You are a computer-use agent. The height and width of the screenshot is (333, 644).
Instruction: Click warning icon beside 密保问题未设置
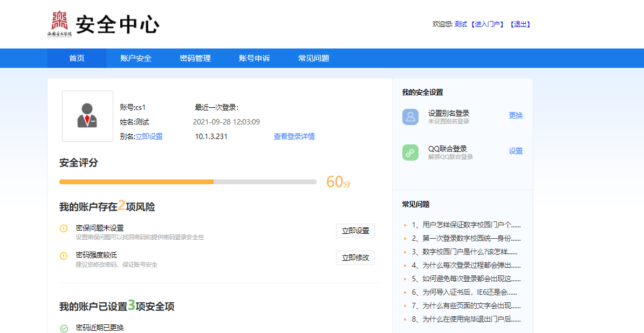tap(64, 228)
